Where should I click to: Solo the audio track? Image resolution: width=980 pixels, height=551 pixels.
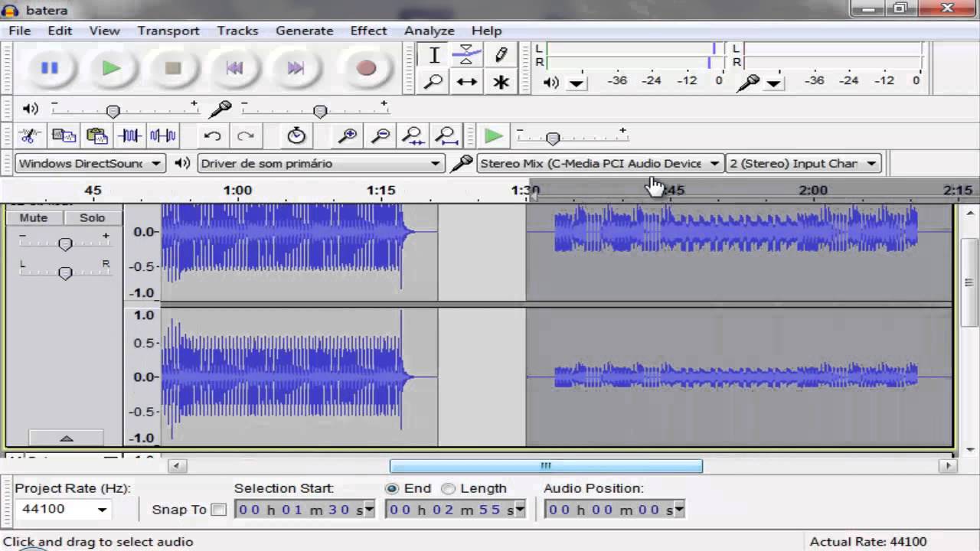(92, 217)
